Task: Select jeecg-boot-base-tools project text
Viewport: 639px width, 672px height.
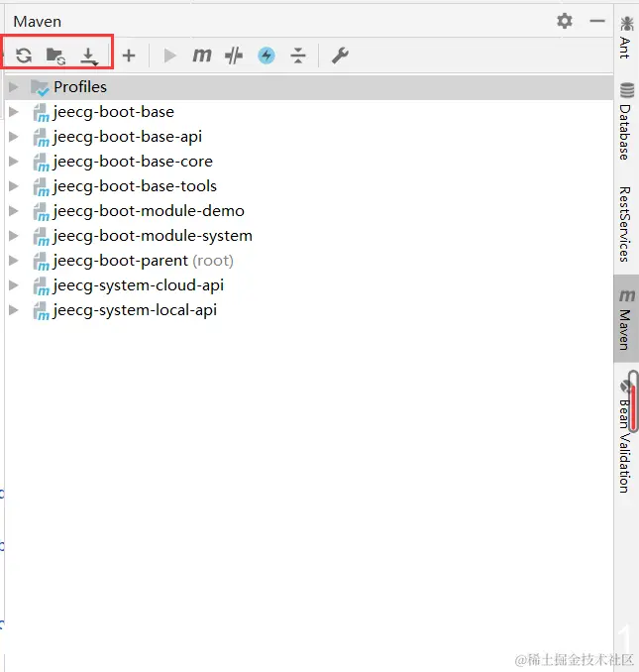Action: click(135, 186)
